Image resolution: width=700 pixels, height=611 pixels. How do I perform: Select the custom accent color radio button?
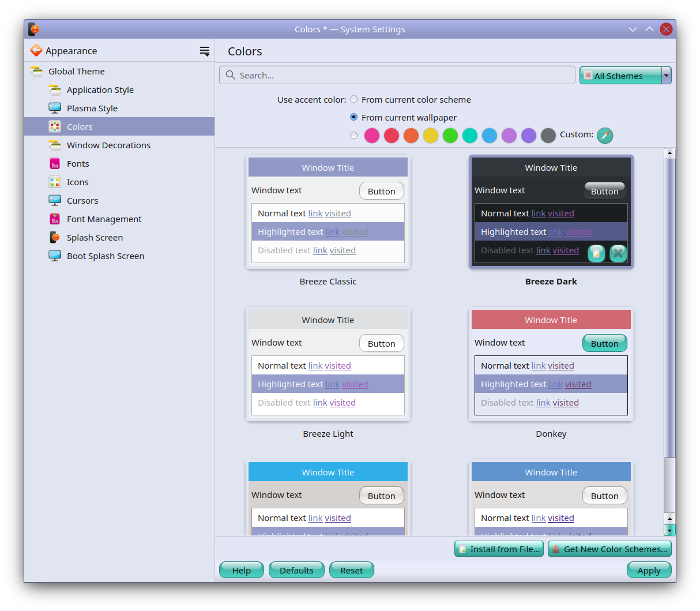coord(354,136)
